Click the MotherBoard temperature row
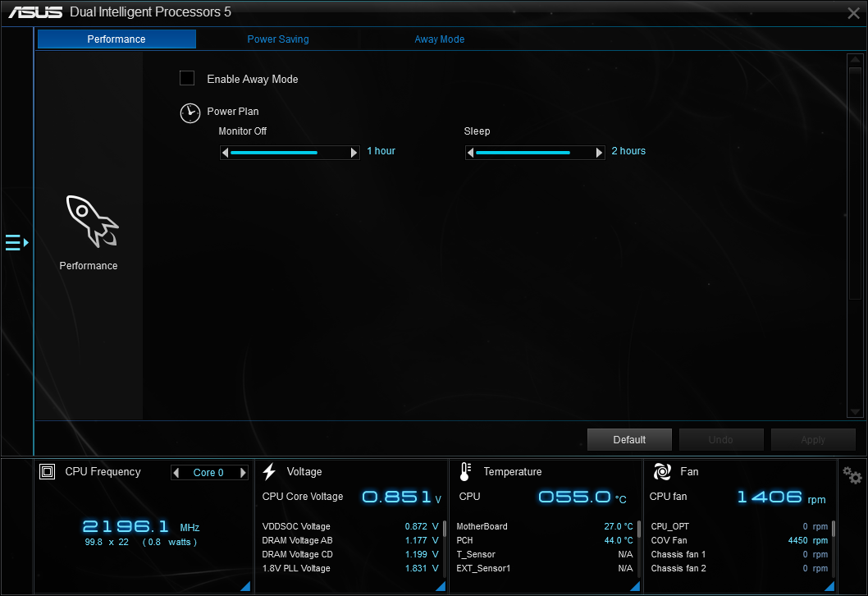 click(545, 526)
